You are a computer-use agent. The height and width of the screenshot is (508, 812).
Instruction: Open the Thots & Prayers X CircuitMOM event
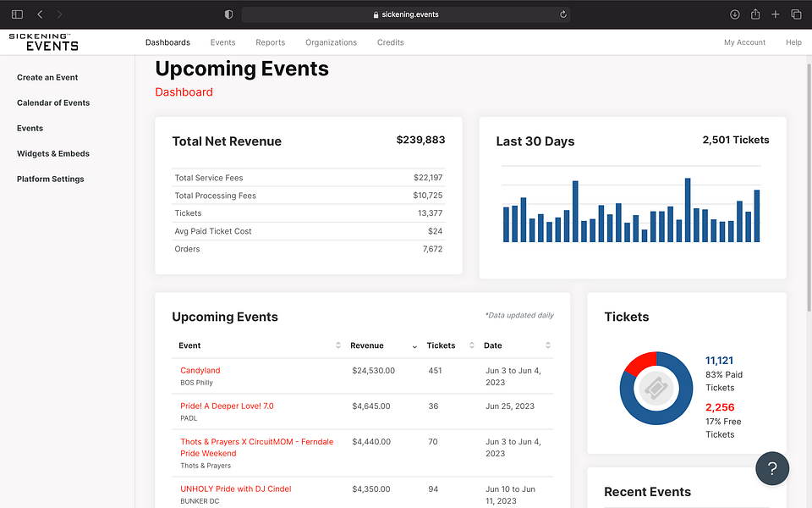257,447
